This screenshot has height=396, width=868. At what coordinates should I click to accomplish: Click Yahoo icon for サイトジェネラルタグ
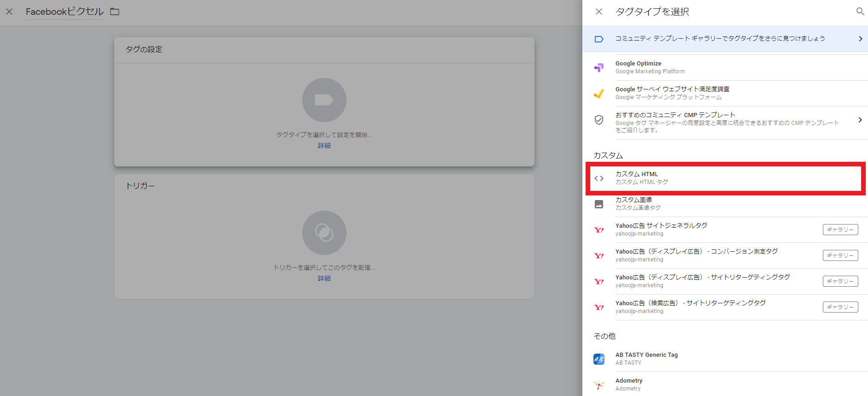(x=599, y=230)
